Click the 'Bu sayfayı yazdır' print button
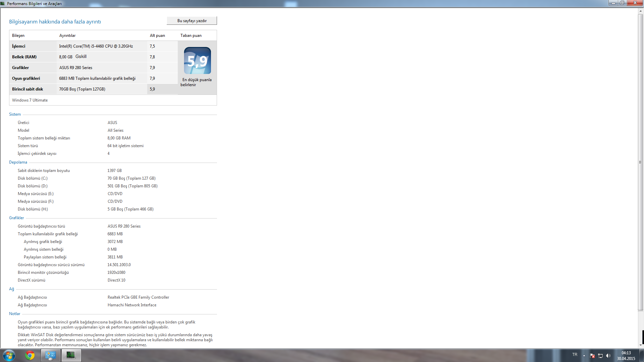 (192, 21)
